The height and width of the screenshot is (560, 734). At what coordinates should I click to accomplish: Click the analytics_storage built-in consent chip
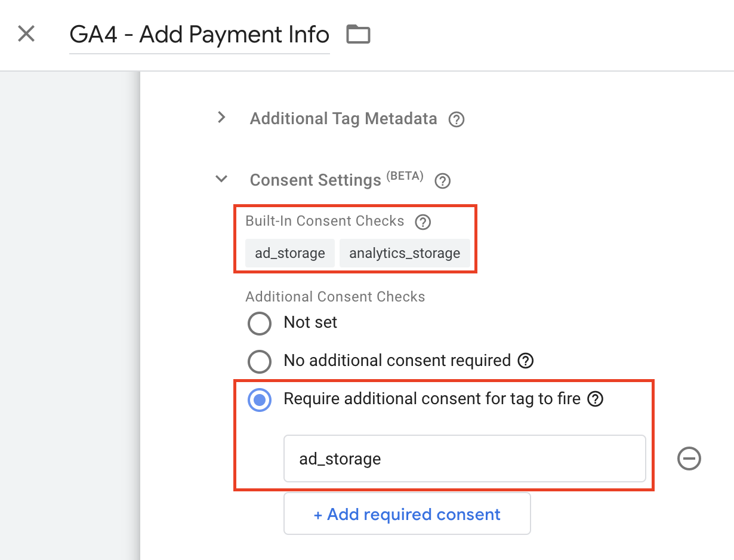[405, 253]
